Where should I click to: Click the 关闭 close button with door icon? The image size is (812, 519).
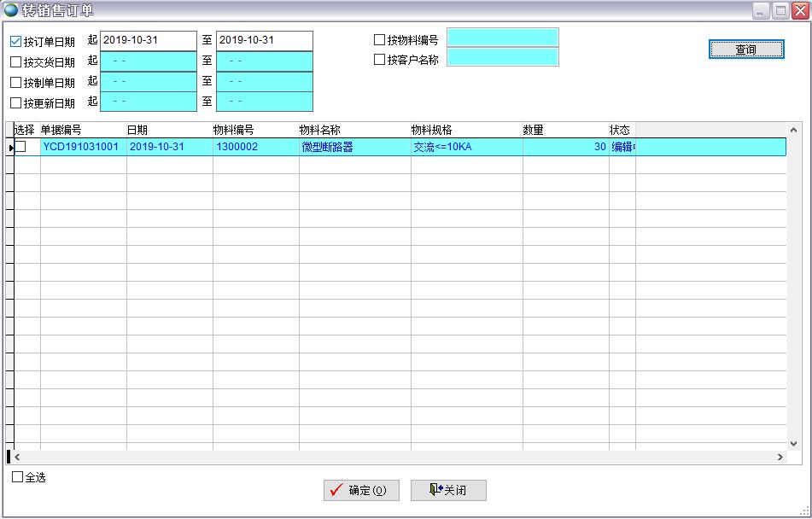coord(448,490)
